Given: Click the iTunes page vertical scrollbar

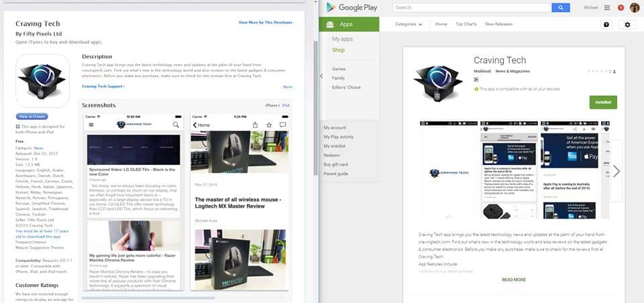Looking at the screenshot, I should click(315, 109).
